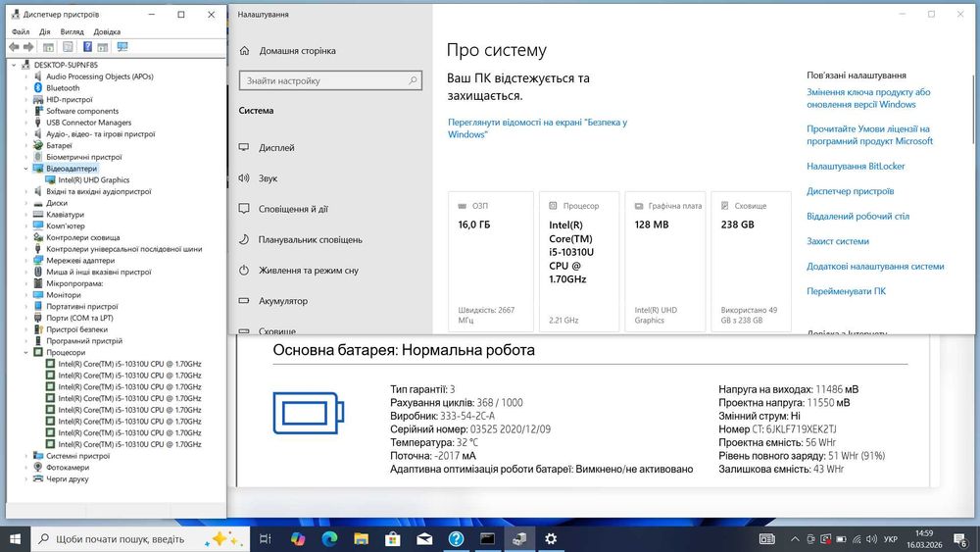
Task: Open the Get Help question mark app on taskbar
Action: (457, 539)
